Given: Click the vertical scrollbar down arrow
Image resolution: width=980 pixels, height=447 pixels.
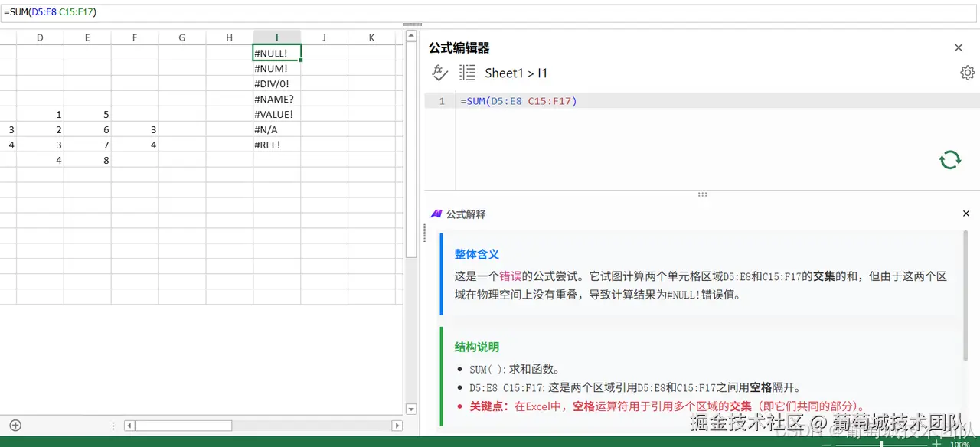Looking at the screenshot, I should 411,409.
